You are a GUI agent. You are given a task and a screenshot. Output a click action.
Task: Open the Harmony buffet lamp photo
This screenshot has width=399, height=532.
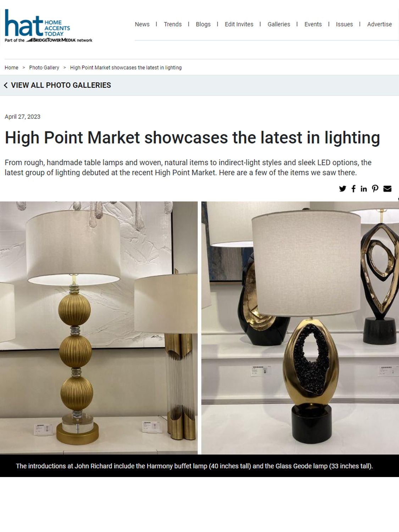(x=99, y=328)
